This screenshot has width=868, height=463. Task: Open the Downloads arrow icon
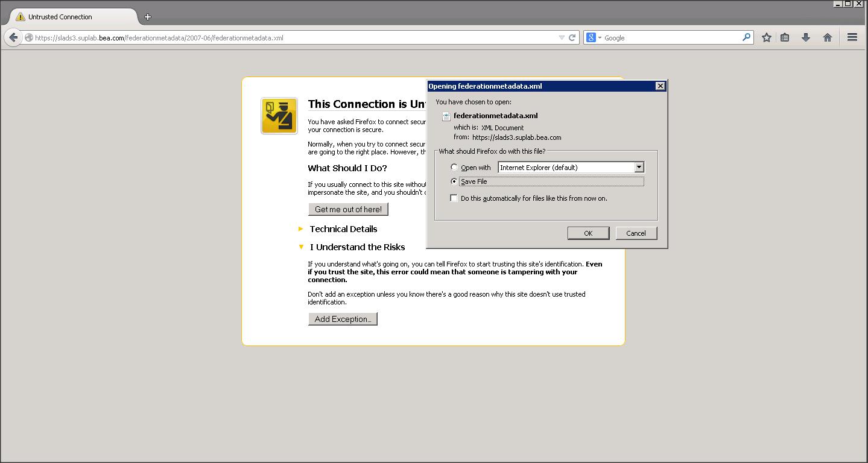pyautogui.click(x=805, y=37)
